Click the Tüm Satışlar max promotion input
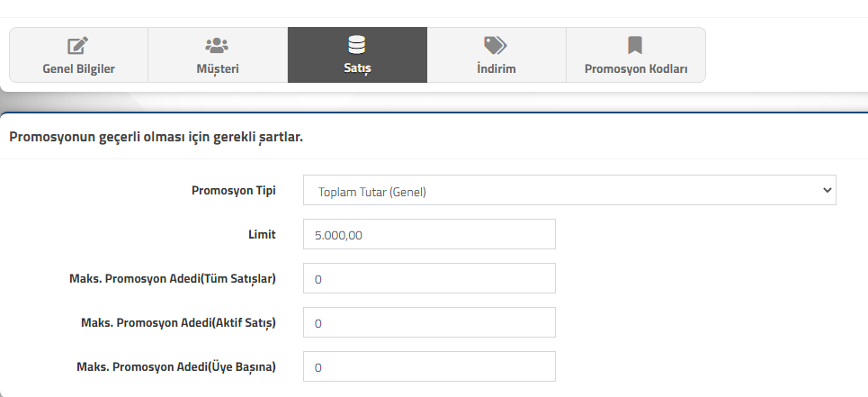Image resolution: width=868 pixels, height=397 pixels. pos(429,278)
